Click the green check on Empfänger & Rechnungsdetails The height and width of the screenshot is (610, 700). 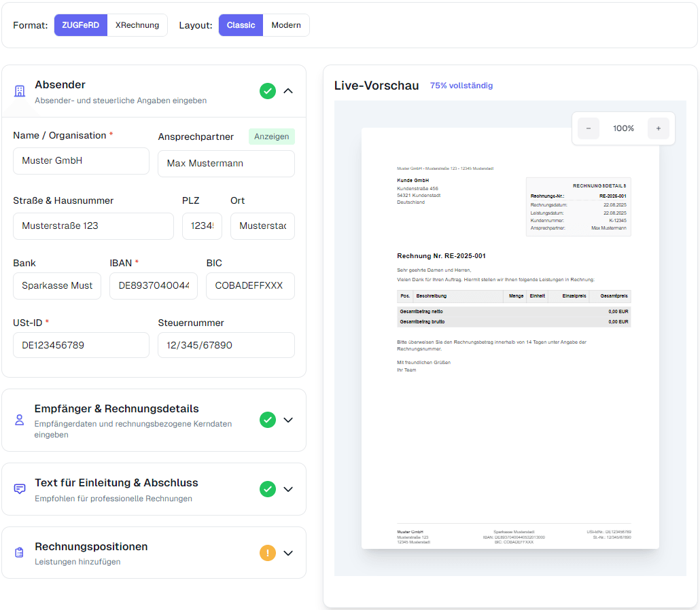point(268,420)
